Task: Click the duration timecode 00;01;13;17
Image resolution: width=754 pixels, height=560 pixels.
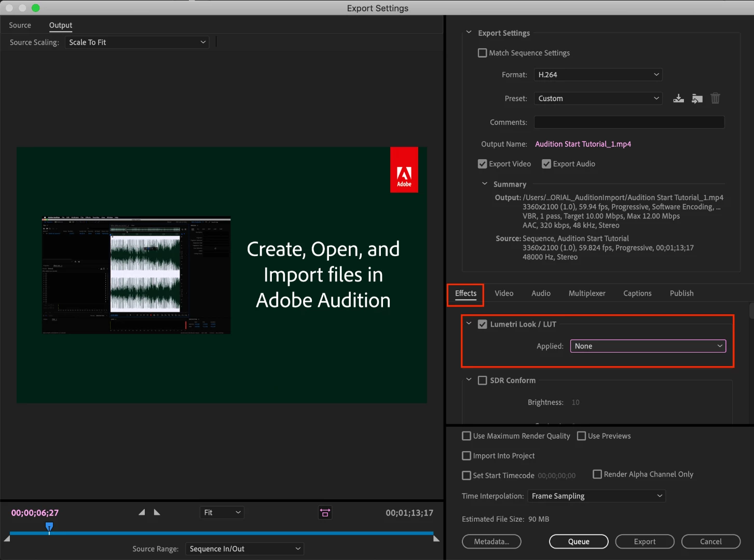Action: pos(409,513)
